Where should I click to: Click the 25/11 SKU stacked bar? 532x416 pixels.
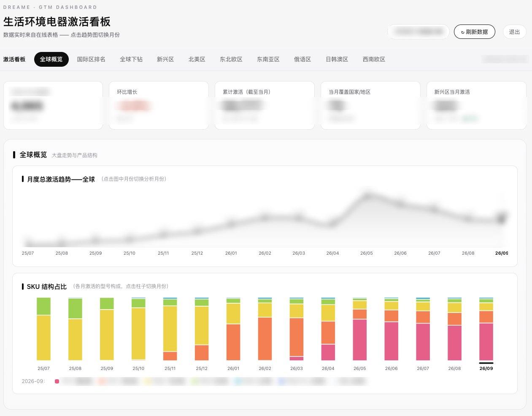(170, 329)
